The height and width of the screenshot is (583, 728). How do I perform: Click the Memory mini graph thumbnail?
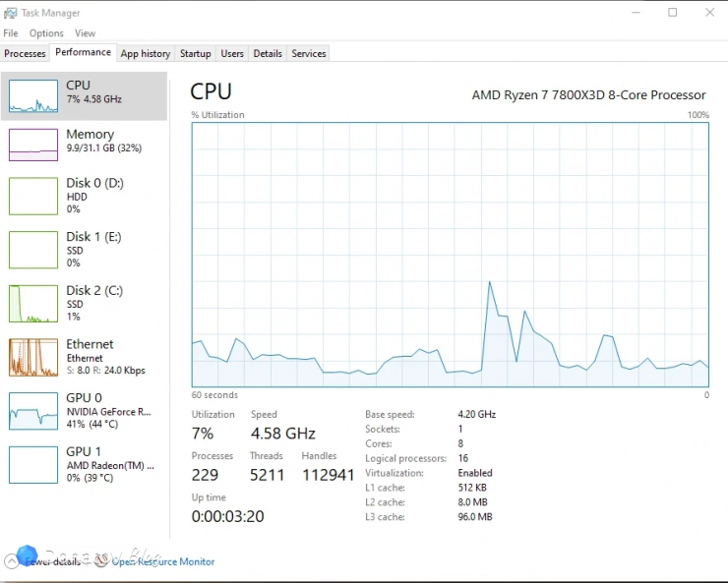pyautogui.click(x=33, y=145)
